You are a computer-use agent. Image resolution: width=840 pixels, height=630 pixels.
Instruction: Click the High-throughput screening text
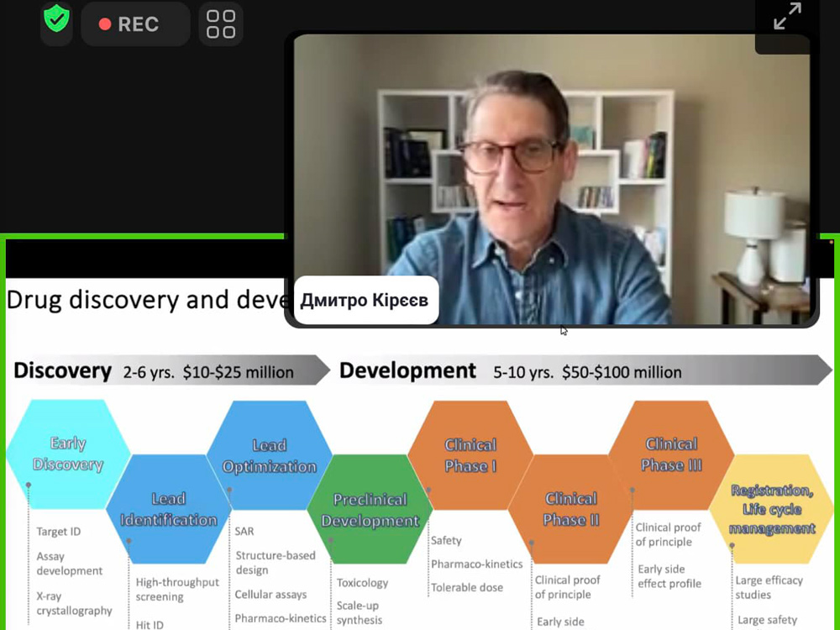177,589
